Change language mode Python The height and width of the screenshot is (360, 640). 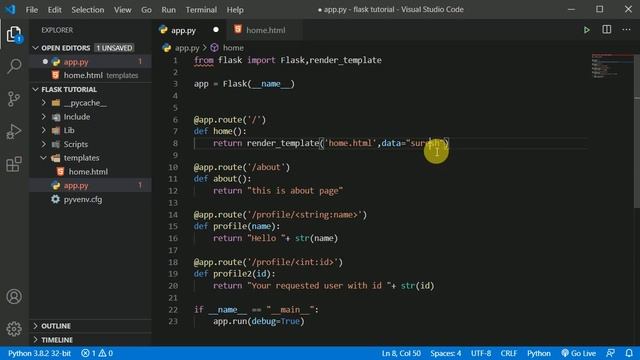[538, 353]
